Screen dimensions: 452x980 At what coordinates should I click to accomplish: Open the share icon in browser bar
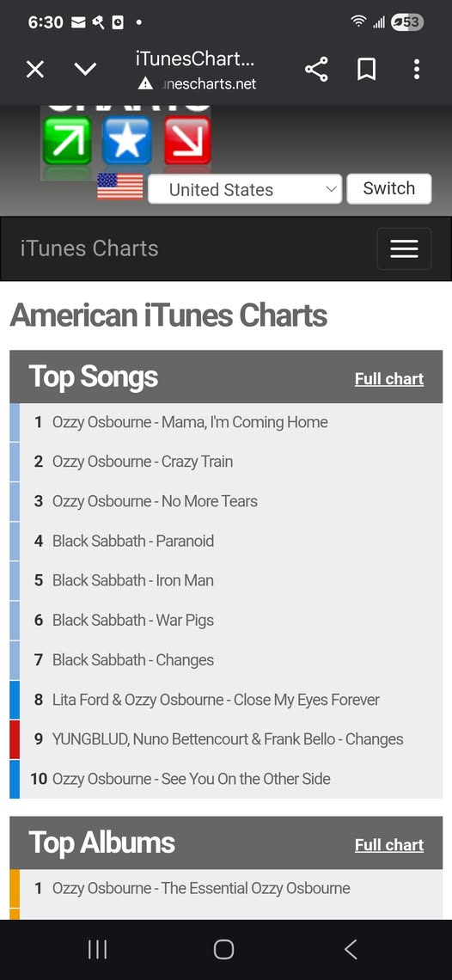click(x=316, y=69)
